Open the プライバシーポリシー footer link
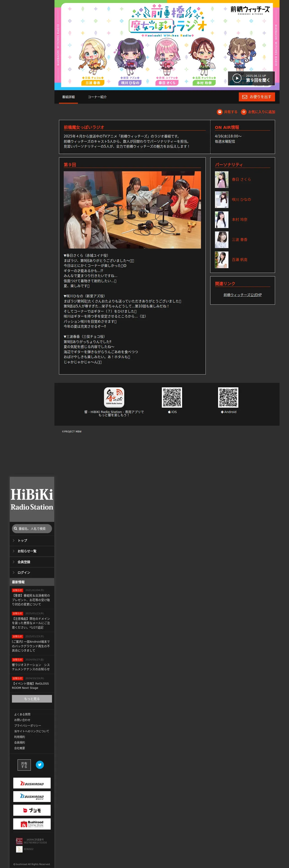 28,726
